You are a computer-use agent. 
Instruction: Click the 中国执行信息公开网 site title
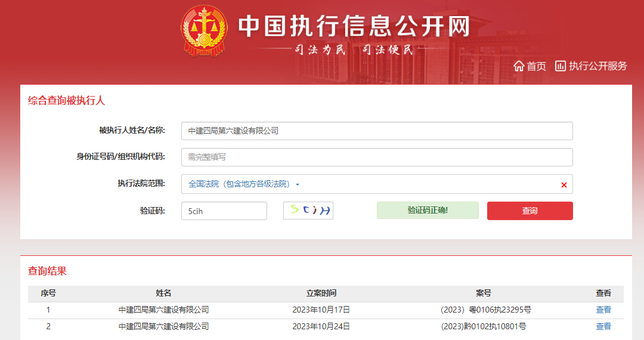pyautogui.click(x=354, y=26)
